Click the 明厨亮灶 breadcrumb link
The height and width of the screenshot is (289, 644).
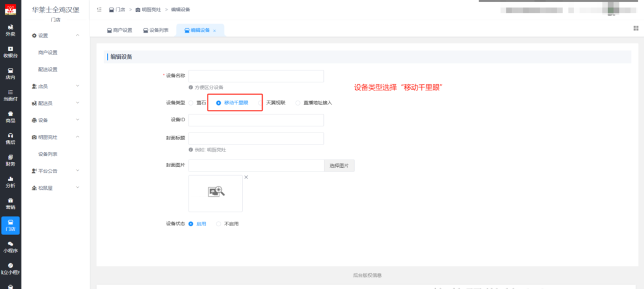[x=148, y=9]
